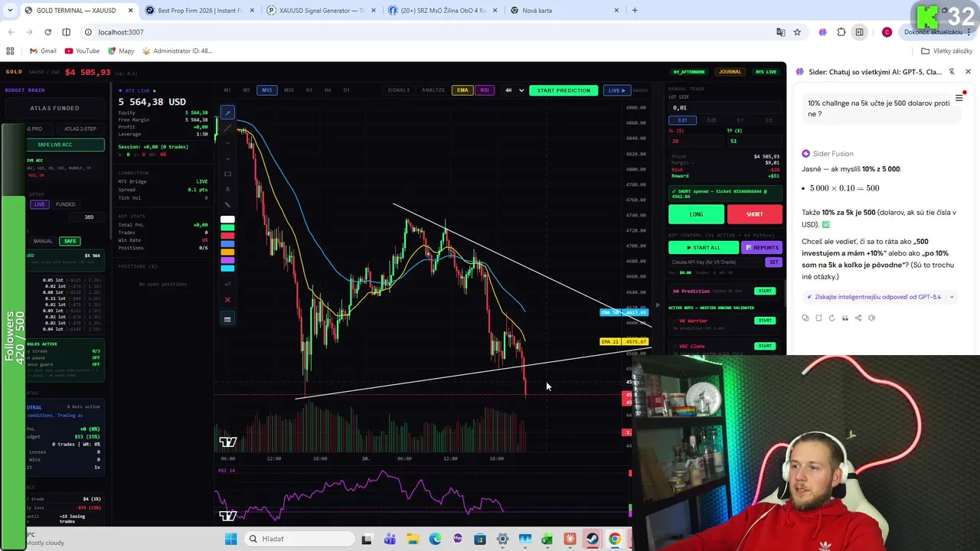Switch chart to H1 timeframe

coord(309,90)
